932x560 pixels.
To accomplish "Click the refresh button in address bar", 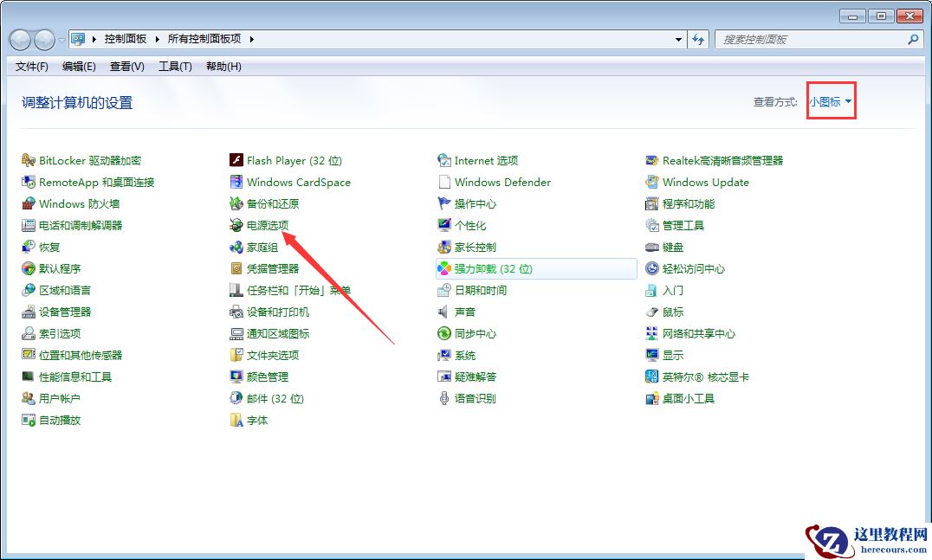I will tap(699, 39).
